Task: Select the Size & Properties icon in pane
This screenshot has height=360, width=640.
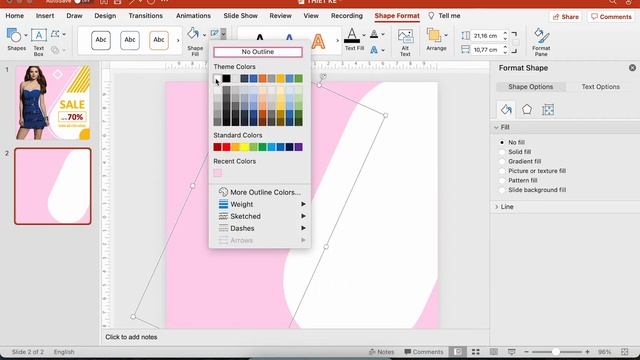Action: point(548,109)
